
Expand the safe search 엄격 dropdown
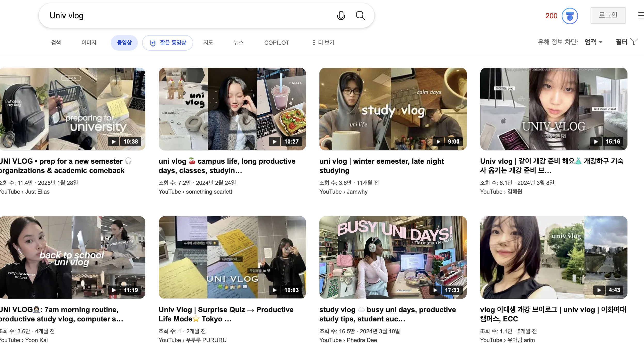coord(593,42)
